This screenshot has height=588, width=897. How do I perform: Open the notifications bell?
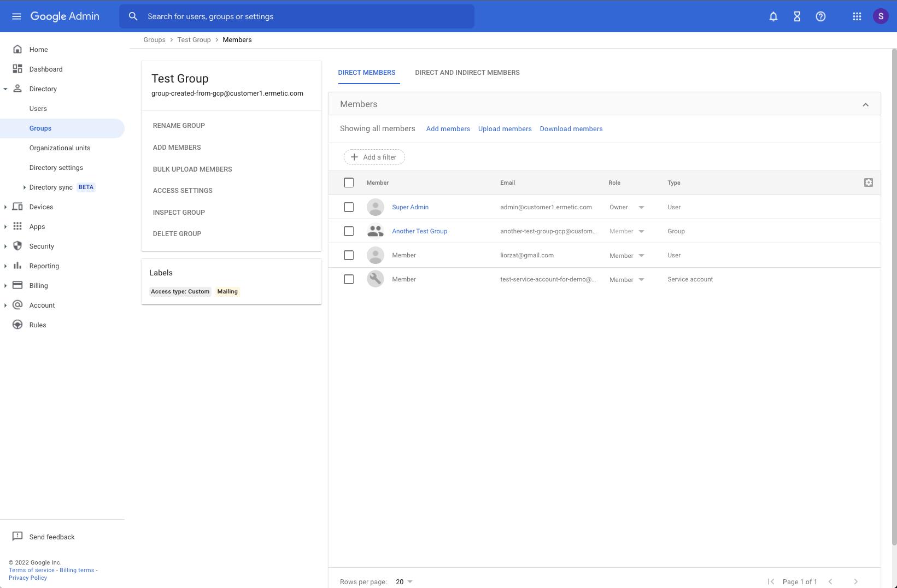(x=773, y=16)
